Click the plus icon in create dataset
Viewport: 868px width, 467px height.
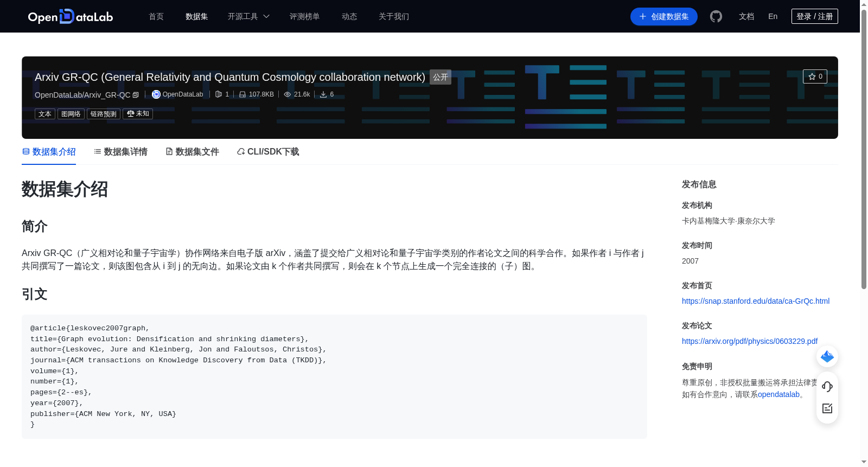point(643,16)
